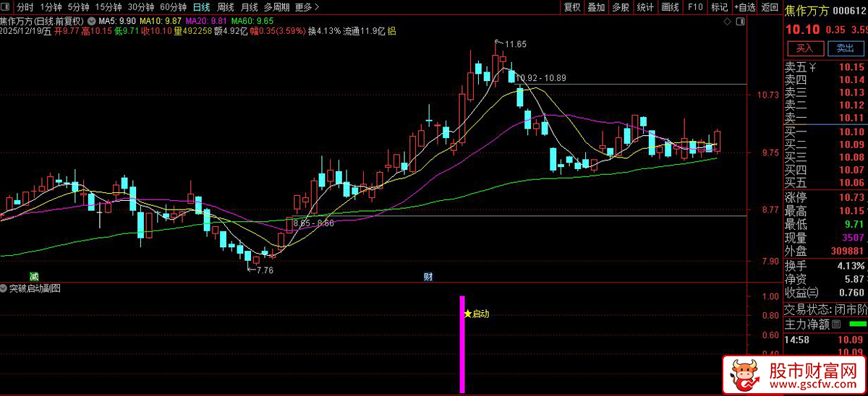Click the 返回 back button
Screen dimensions: 868x396
click(x=769, y=7)
